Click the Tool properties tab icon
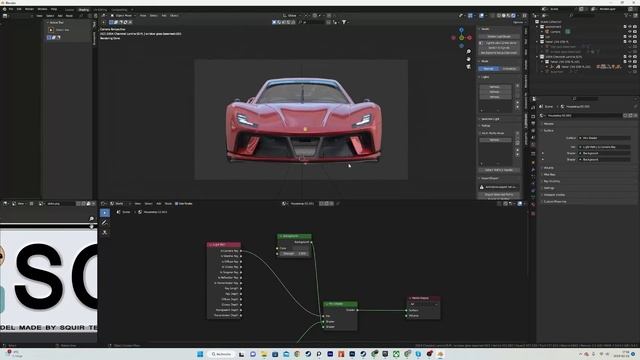The image size is (640, 360). coord(533,108)
